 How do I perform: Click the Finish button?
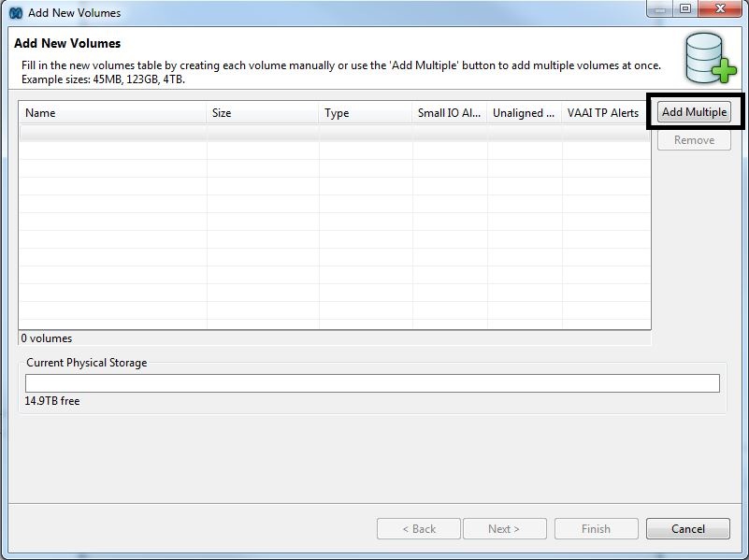click(596, 529)
